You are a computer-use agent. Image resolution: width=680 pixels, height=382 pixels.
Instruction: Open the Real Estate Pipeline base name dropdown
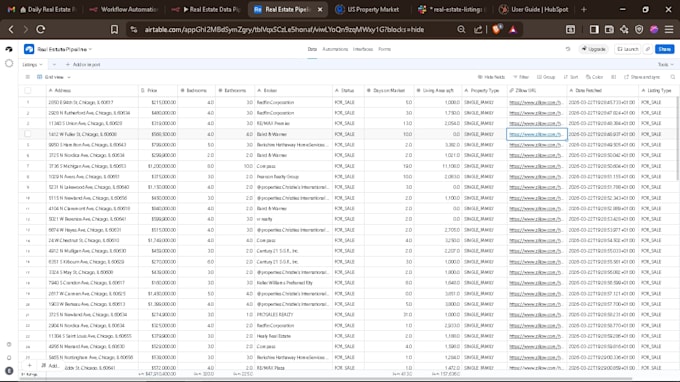[x=64, y=49]
